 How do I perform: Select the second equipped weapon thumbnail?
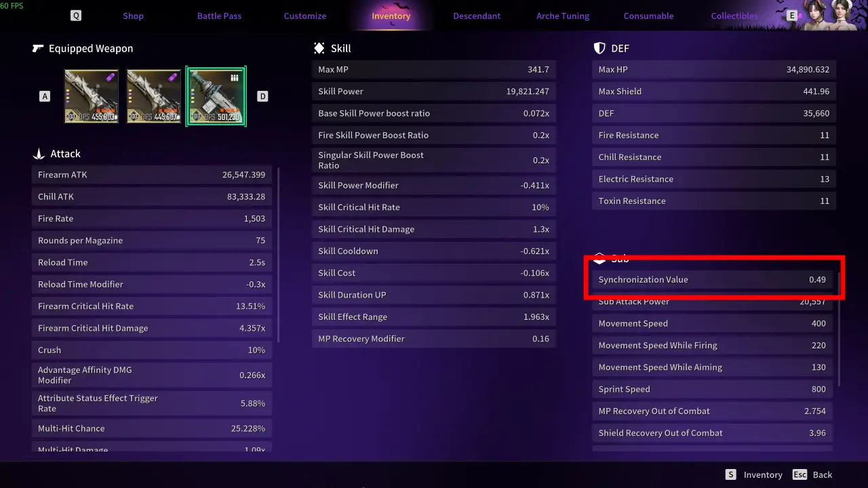point(154,96)
